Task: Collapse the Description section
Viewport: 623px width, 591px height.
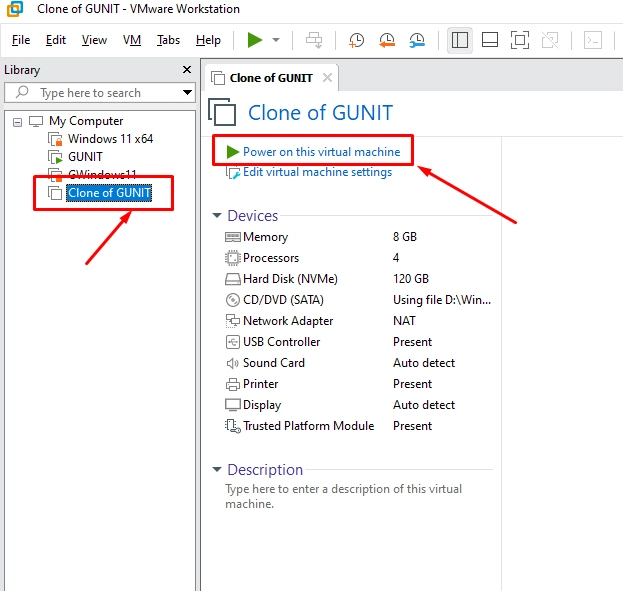Action: tap(217, 469)
